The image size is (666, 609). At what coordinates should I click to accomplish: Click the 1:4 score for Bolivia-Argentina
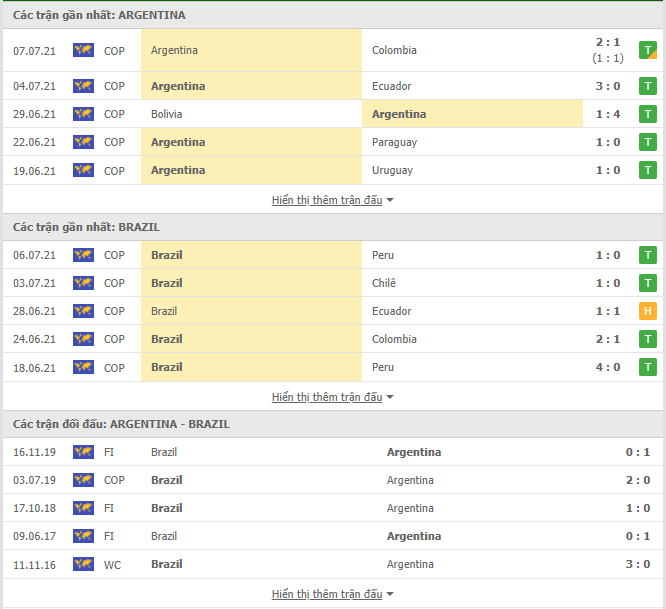pos(608,114)
